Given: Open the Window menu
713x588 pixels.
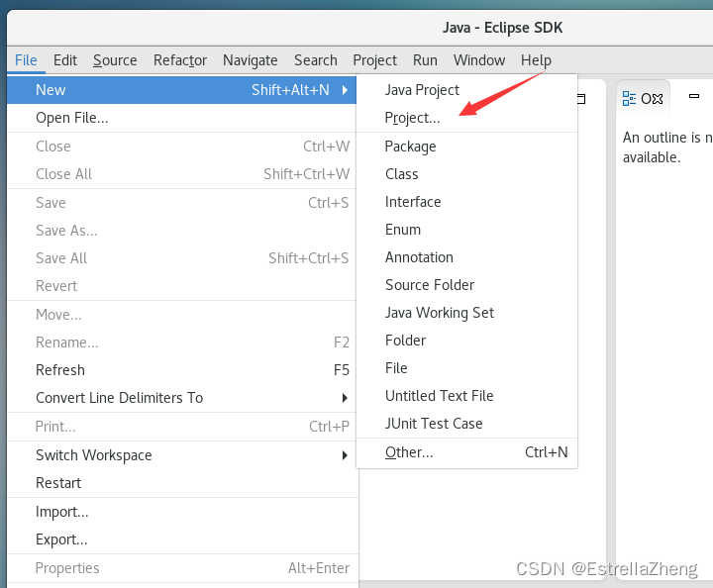Looking at the screenshot, I should point(479,60).
